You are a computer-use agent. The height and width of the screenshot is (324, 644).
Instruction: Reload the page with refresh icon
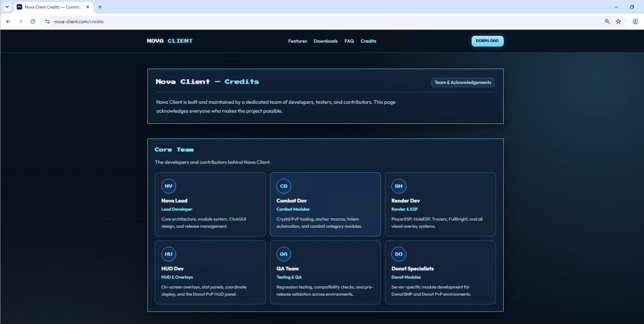pos(33,21)
